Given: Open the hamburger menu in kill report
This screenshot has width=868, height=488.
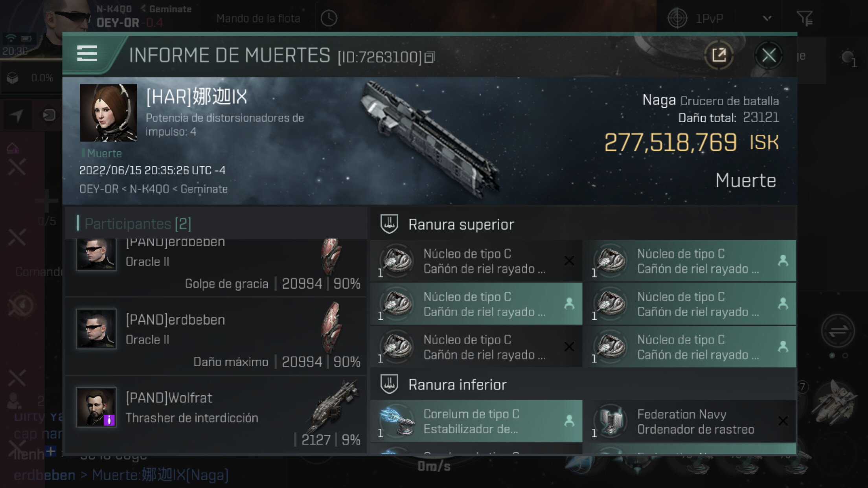Looking at the screenshot, I should point(87,54).
